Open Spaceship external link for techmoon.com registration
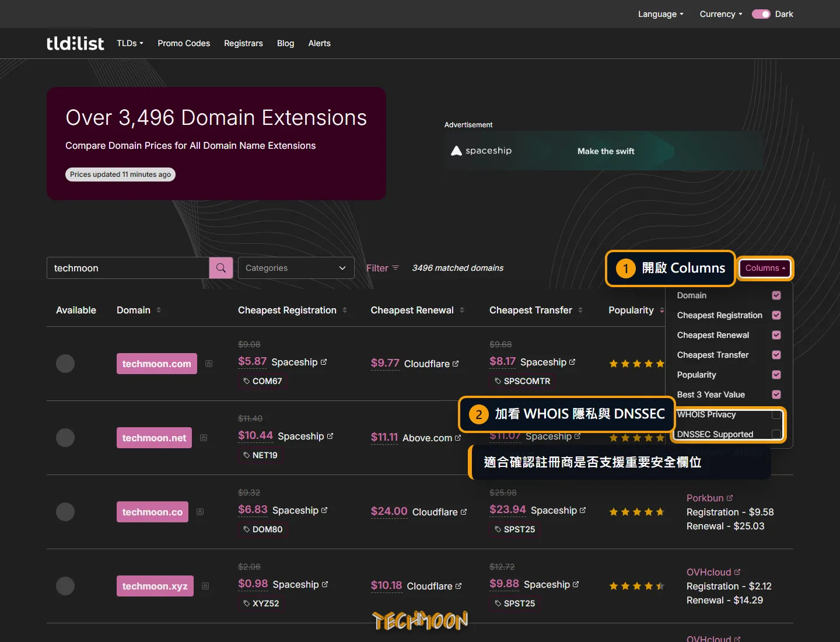This screenshot has width=840, height=642. pyautogui.click(x=299, y=362)
